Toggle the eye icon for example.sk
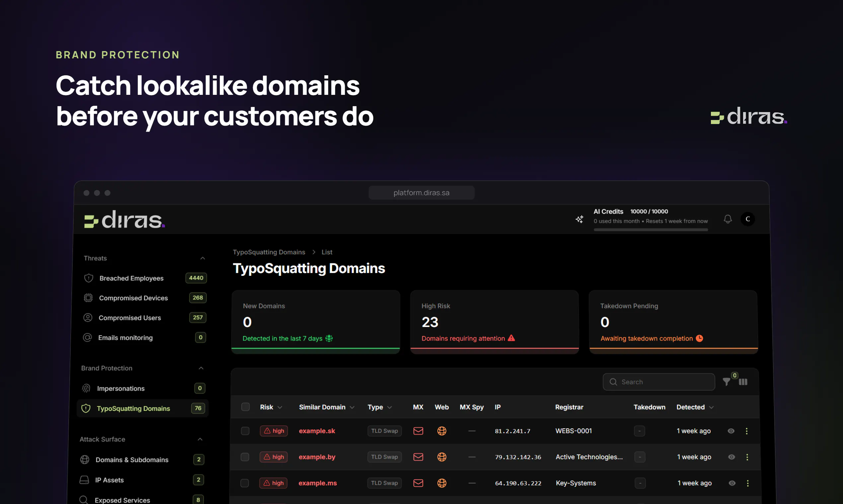Image resolution: width=843 pixels, height=504 pixels. pyautogui.click(x=731, y=431)
